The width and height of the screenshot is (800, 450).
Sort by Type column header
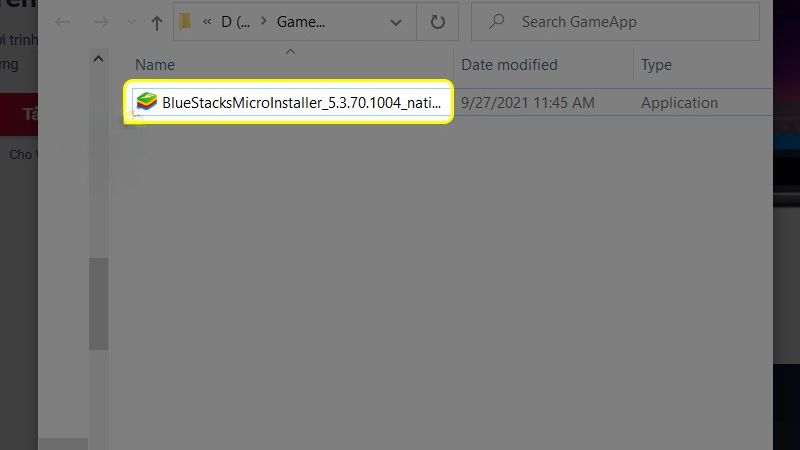point(656,65)
